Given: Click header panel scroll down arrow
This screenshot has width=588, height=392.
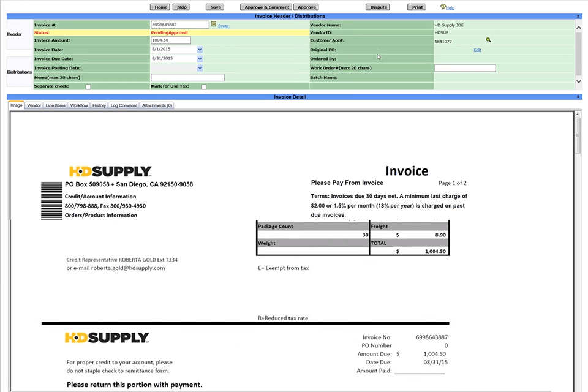Looking at the screenshot, I should coord(579,81).
